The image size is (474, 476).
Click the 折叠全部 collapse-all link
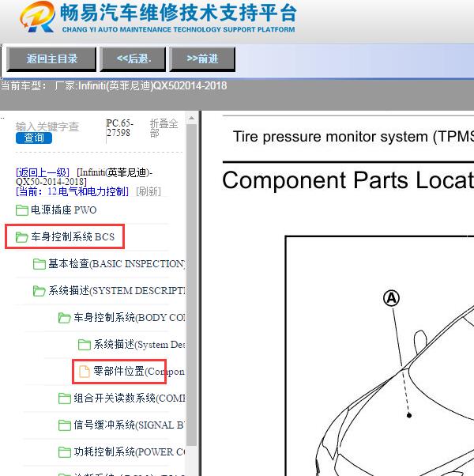pos(164,128)
